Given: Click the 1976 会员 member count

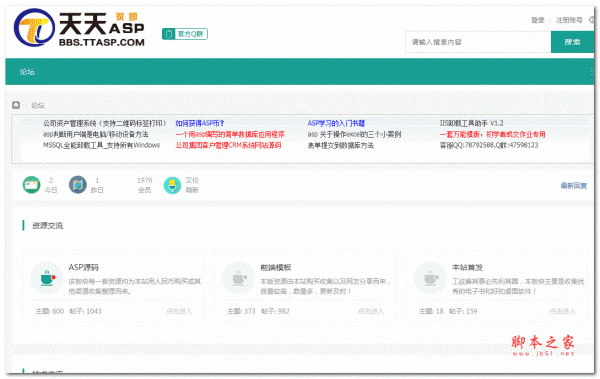Looking at the screenshot, I should pos(145,185).
